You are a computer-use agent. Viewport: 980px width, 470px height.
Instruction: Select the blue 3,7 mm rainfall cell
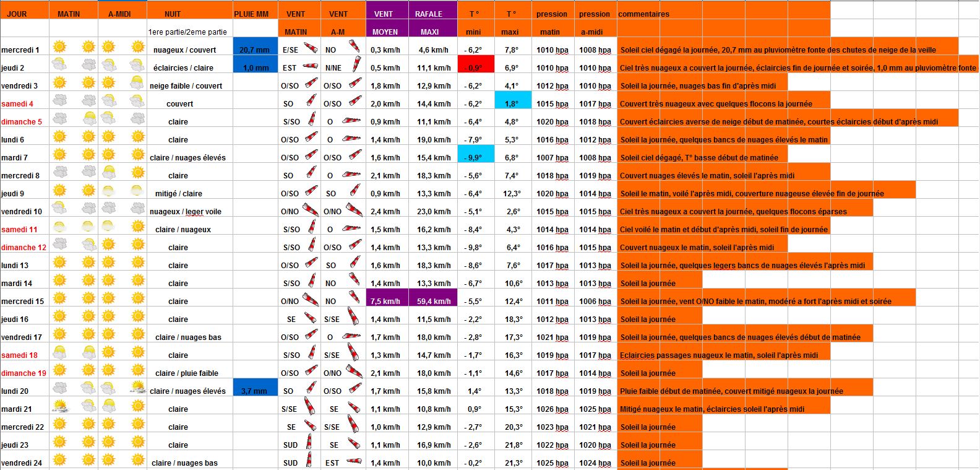[x=256, y=388]
